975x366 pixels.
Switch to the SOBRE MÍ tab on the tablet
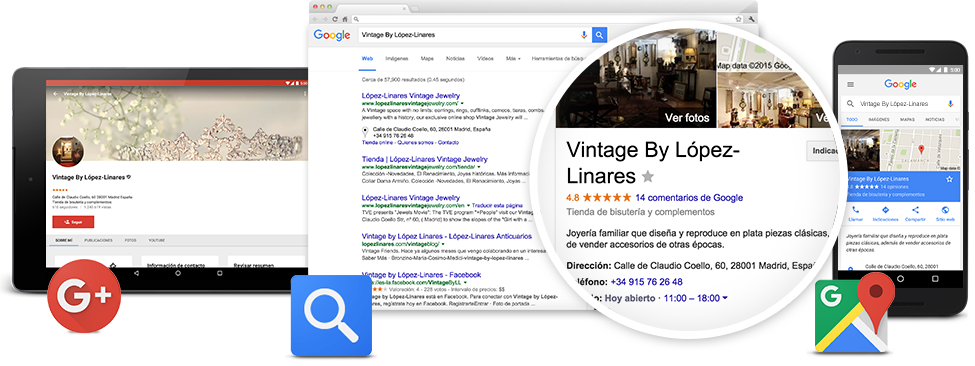[x=64, y=240]
